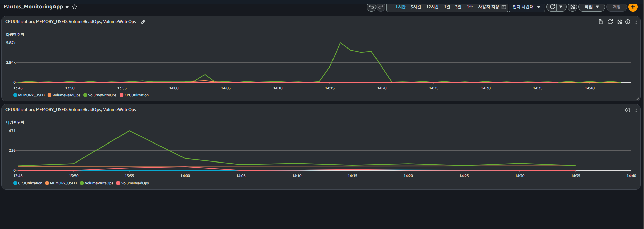Click the undo arrow in dashboard toolbar

click(371, 7)
